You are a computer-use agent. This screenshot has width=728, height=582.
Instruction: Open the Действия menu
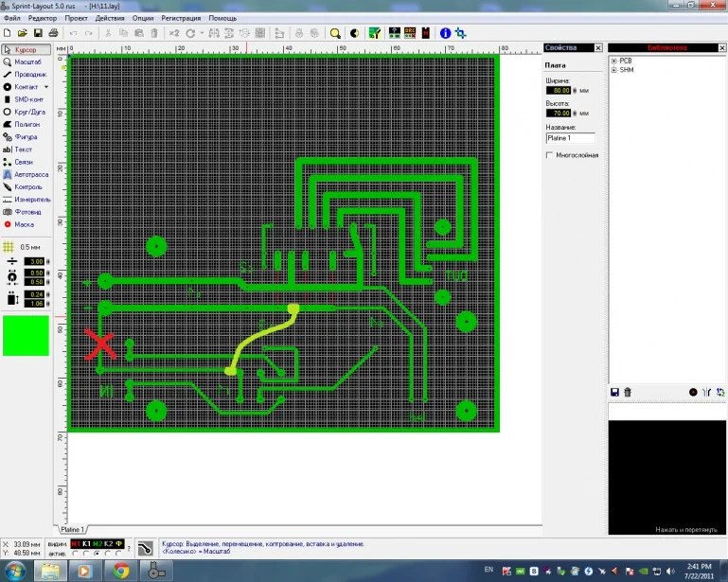tap(109, 18)
